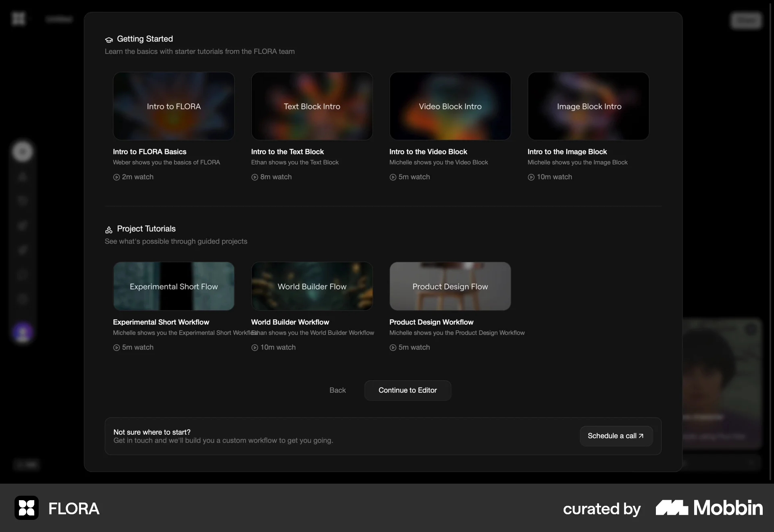Click play icon beside 2m watch
Screen dimensions: 774x532
(117, 177)
